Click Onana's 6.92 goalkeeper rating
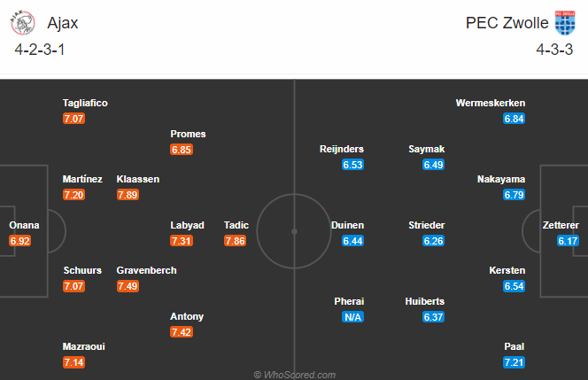This screenshot has width=588, height=380. coord(19,241)
